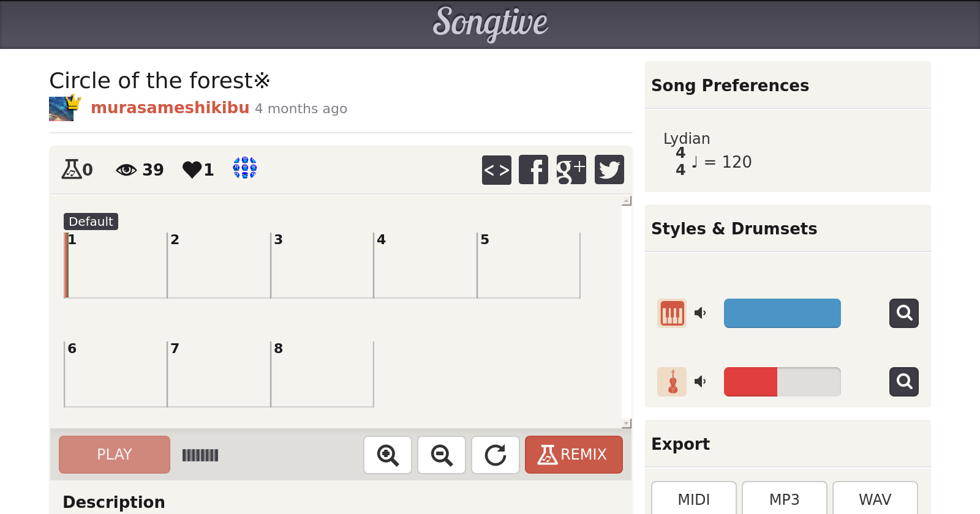Share song on Facebook

pyautogui.click(x=533, y=169)
